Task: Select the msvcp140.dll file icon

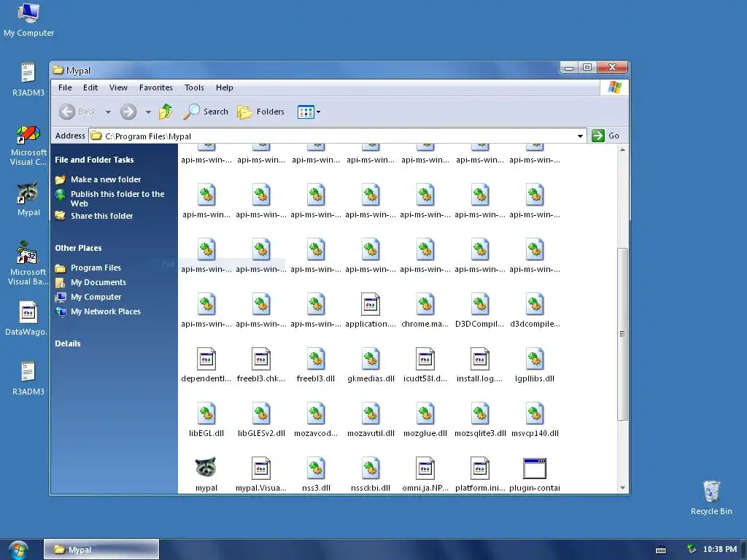Action: 535,414
